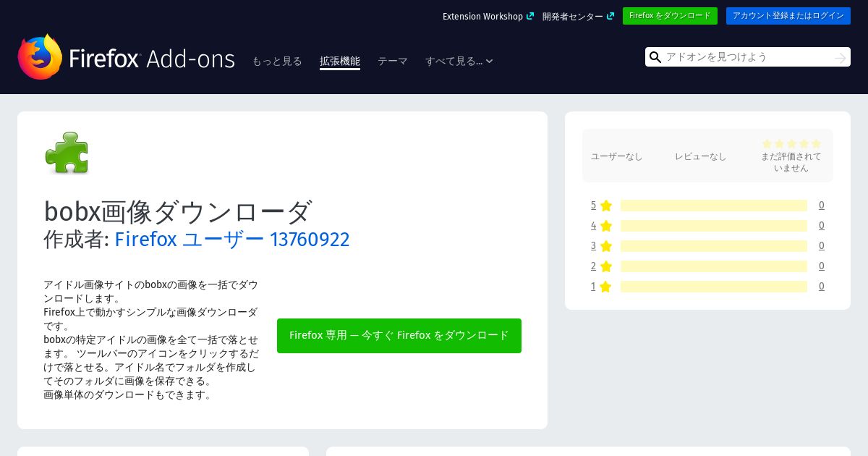The height and width of the screenshot is (456, 868).
Task: Click the grey rating stars above まだ評価されていません
Action: coord(791,144)
